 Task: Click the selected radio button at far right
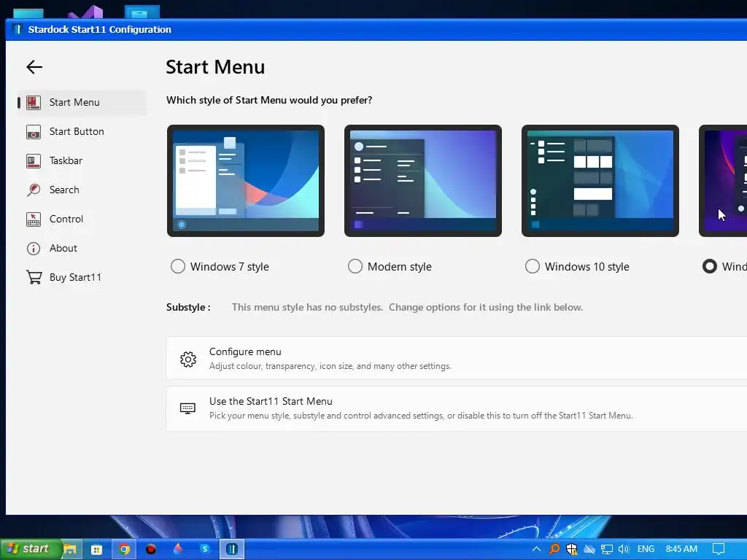(x=709, y=266)
